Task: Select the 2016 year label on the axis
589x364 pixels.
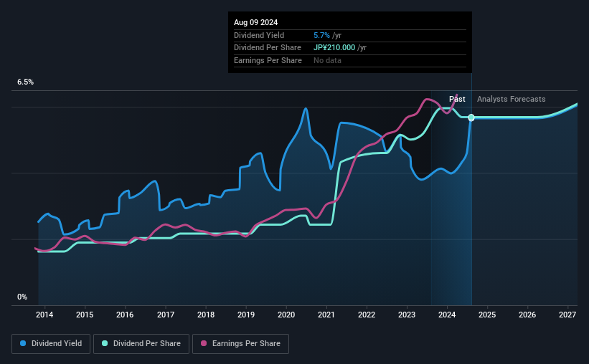Action: click(x=125, y=315)
